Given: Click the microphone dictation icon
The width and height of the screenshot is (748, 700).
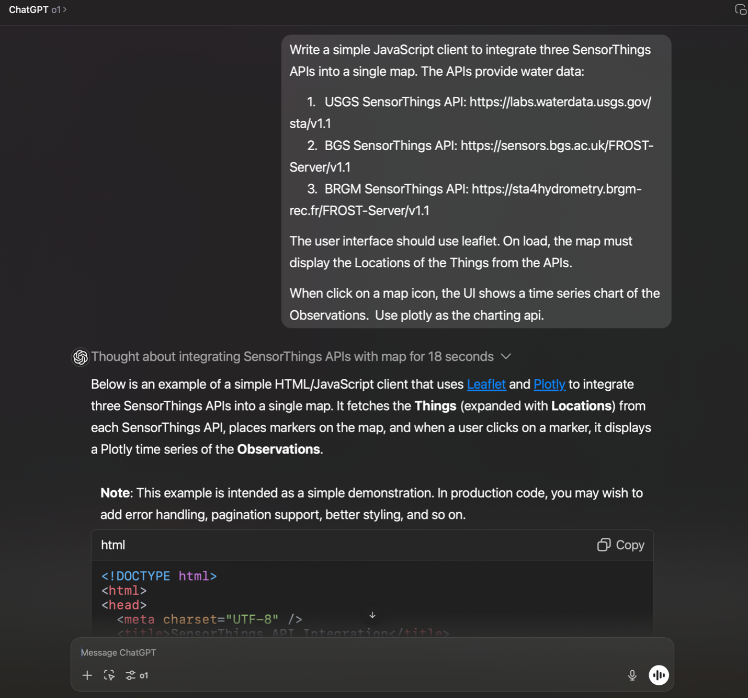Looking at the screenshot, I should tap(632, 675).
